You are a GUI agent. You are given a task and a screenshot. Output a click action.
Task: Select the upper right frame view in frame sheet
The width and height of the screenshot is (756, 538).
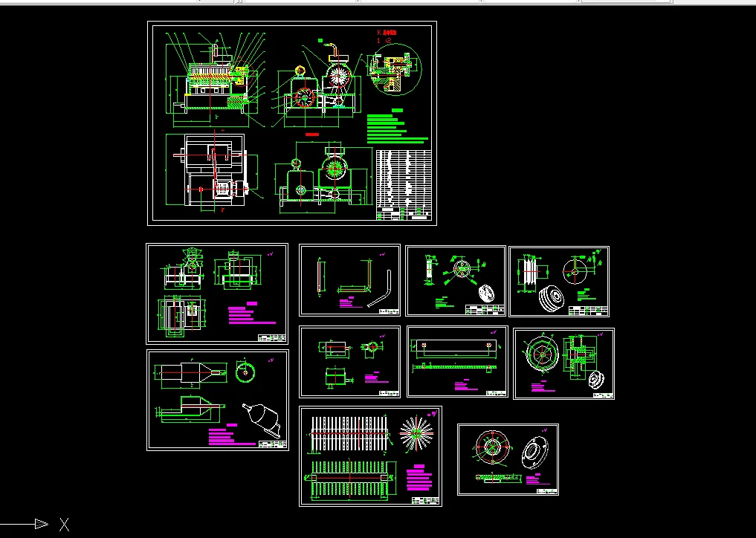pyautogui.click(x=237, y=270)
